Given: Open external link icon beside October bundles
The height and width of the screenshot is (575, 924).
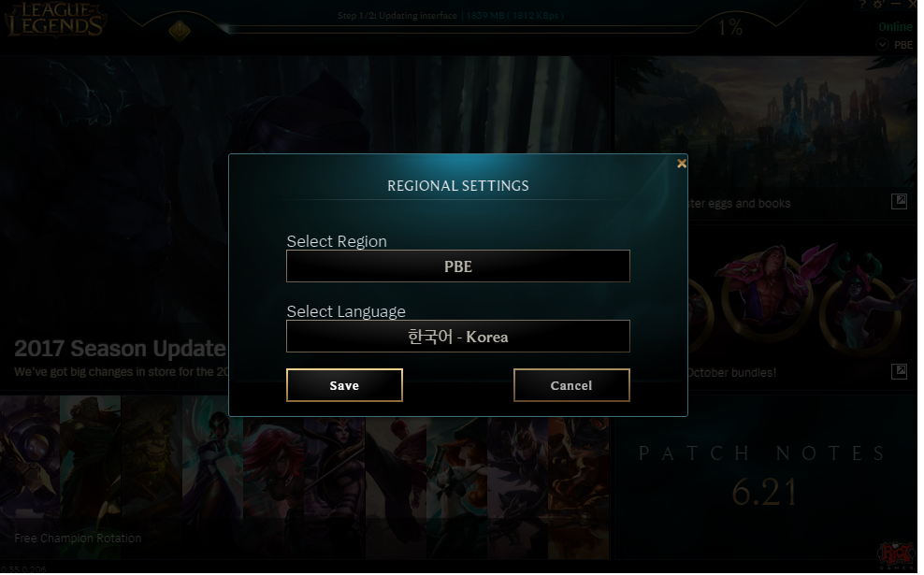Looking at the screenshot, I should 900,371.
